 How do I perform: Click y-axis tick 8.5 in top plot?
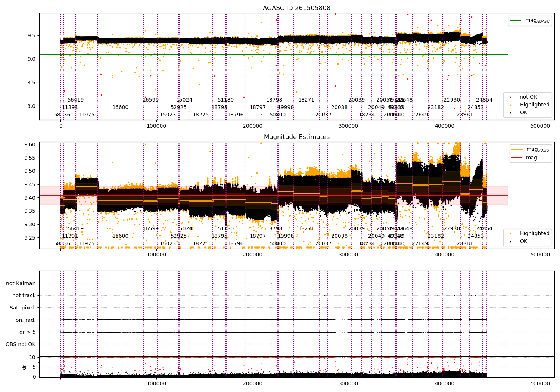tap(32, 83)
